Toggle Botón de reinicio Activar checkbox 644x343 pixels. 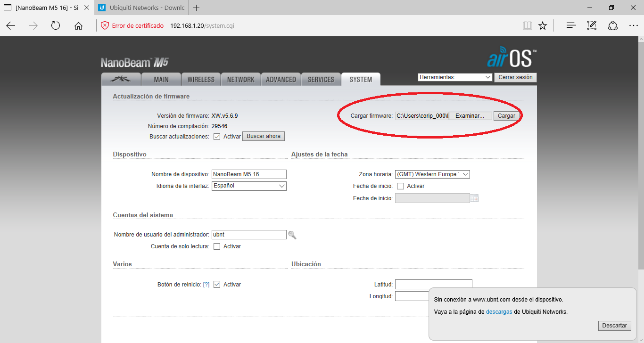coord(217,285)
